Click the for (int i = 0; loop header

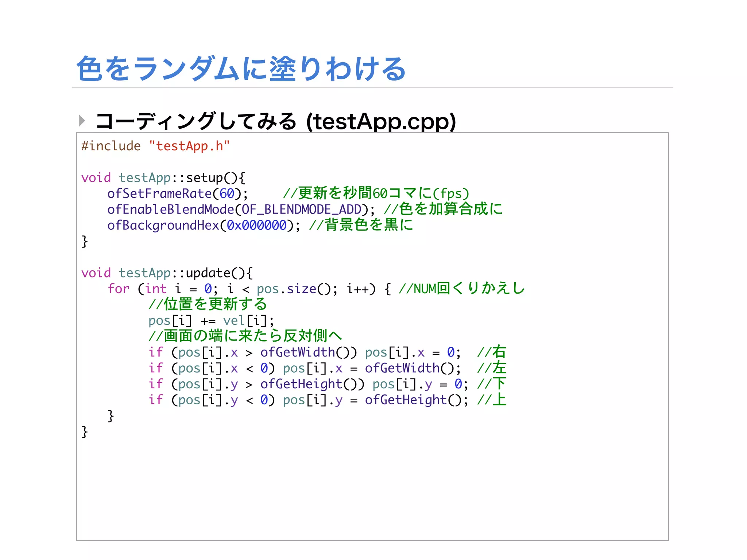click(249, 289)
